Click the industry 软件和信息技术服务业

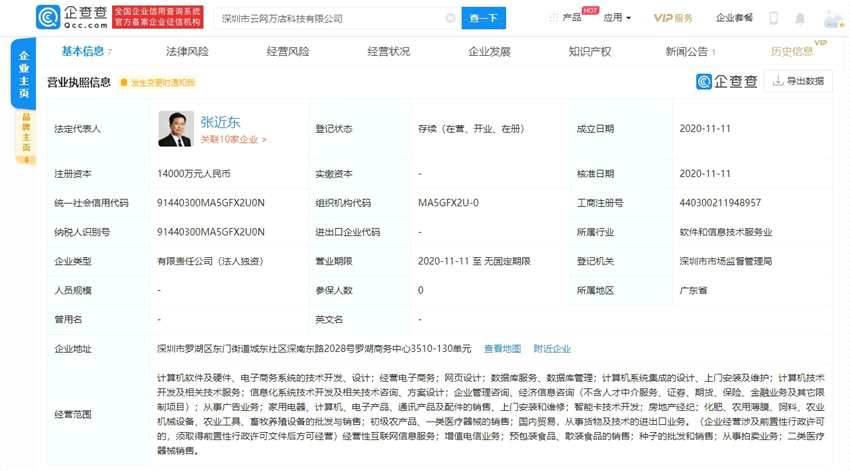click(726, 232)
